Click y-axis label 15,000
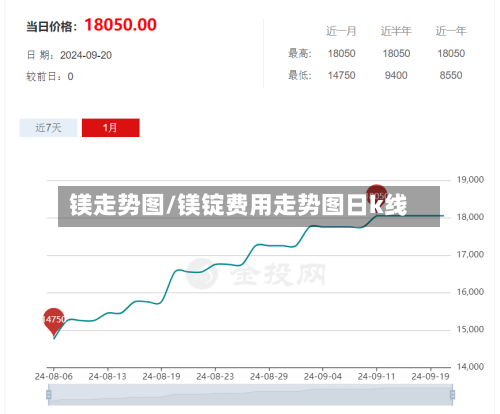Viewport: 500px width, 414px height. 470,329
